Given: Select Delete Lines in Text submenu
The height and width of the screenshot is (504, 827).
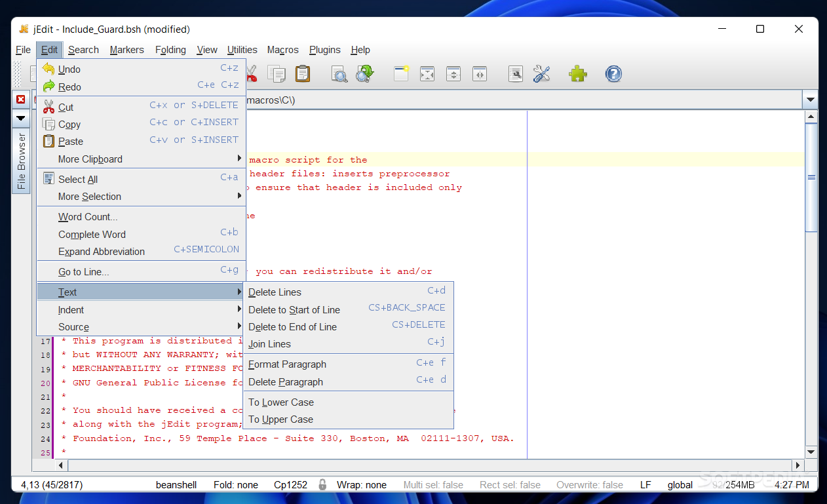Looking at the screenshot, I should (348, 292).
